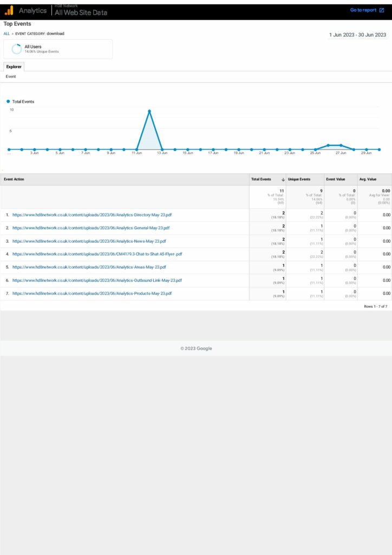Sort by Event Value column header
Screen dimensions: 392x555
pyautogui.click(x=335, y=179)
